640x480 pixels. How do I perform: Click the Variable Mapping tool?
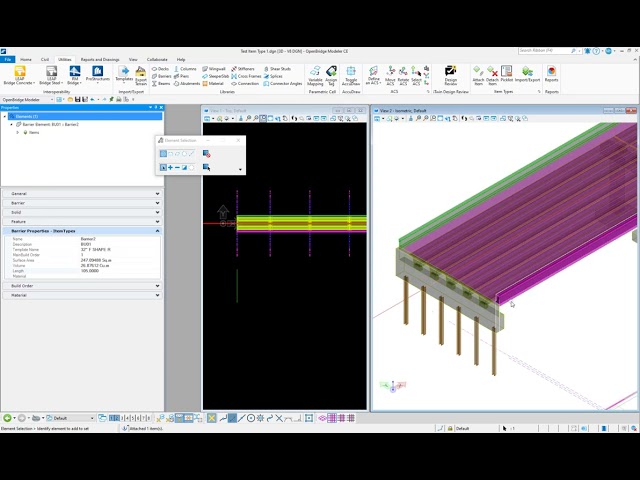click(x=315, y=76)
